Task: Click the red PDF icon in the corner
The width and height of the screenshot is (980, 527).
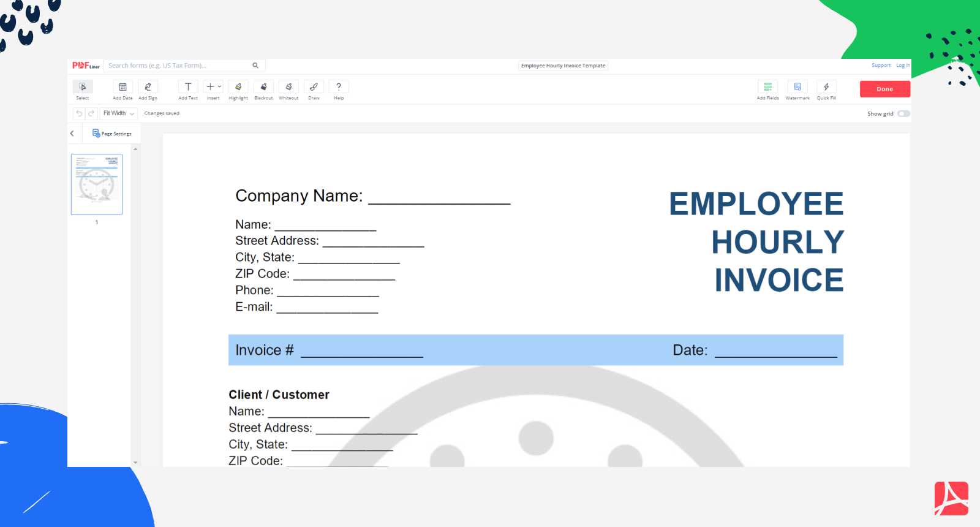Action: pos(951,498)
